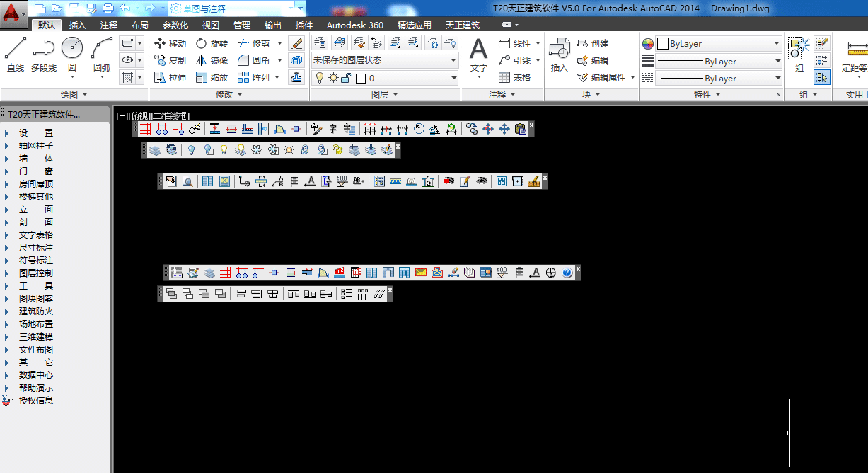Open the ByLayer object color dropdown
The height and width of the screenshot is (473, 868).
click(x=718, y=44)
